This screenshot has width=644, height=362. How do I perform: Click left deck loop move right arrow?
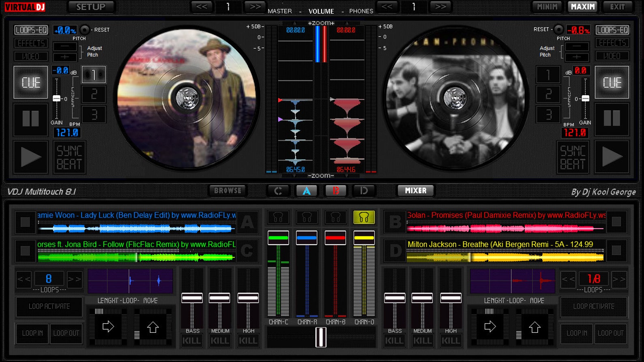click(108, 327)
